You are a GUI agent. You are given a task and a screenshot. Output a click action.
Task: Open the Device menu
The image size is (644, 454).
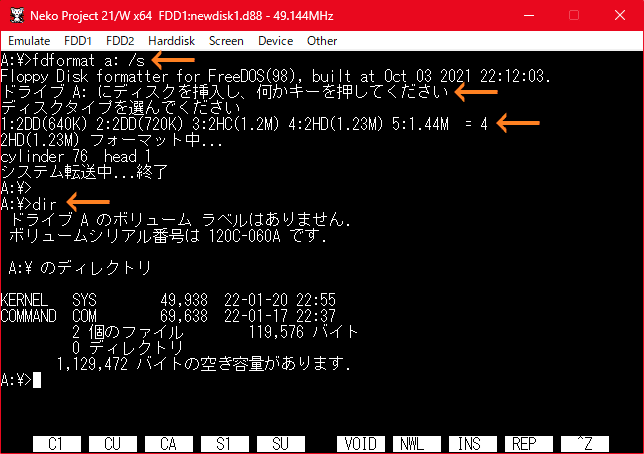pos(276,41)
